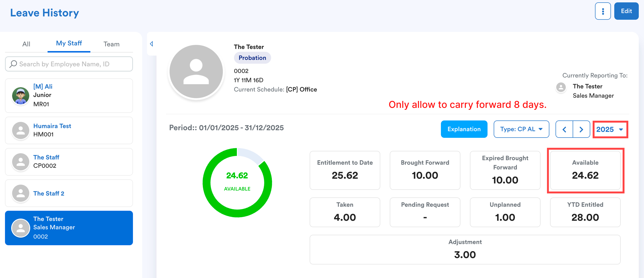Open the Type: CP AL dropdown
644x278 pixels.
[x=521, y=129]
